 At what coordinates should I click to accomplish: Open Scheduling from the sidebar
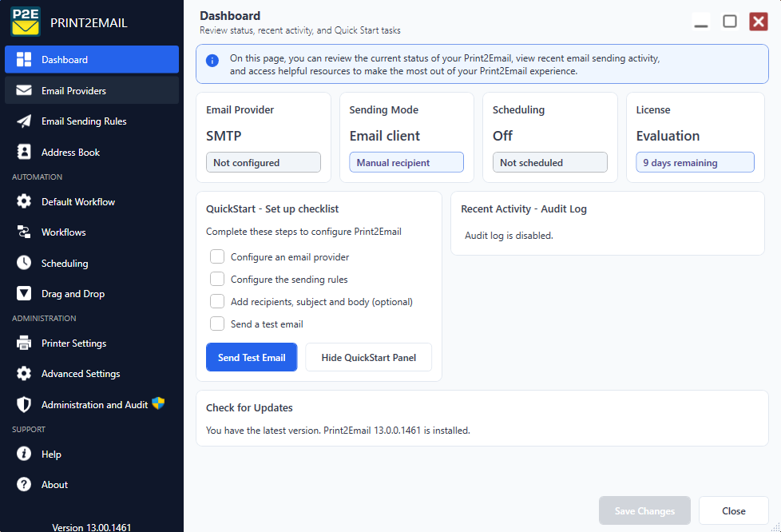coord(92,263)
